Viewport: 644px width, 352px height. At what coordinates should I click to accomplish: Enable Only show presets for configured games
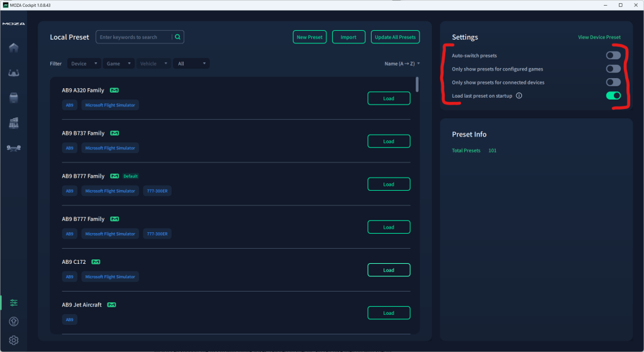coord(613,69)
